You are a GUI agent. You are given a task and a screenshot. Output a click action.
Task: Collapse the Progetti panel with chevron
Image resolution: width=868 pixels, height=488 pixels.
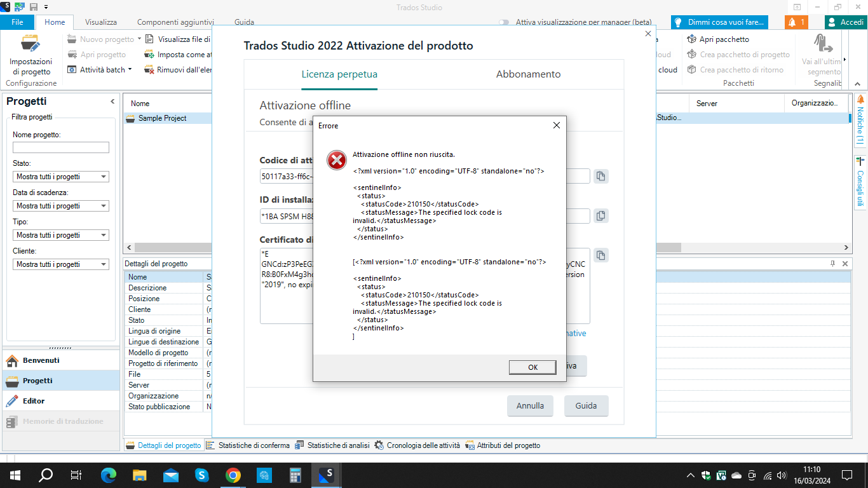click(112, 102)
